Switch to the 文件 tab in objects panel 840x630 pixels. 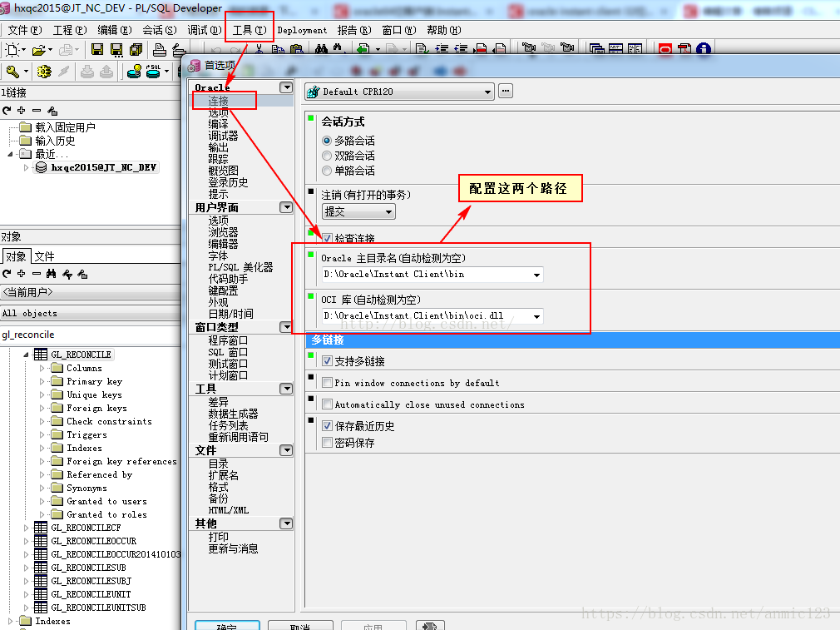pyautogui.click(x=44, y=256)
